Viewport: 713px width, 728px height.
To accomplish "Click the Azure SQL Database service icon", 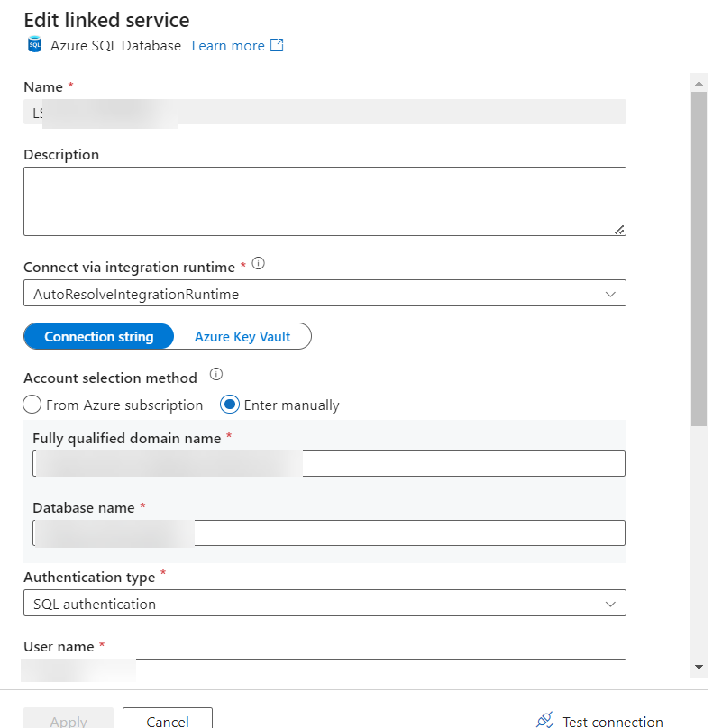I will (x=34, y=45).
